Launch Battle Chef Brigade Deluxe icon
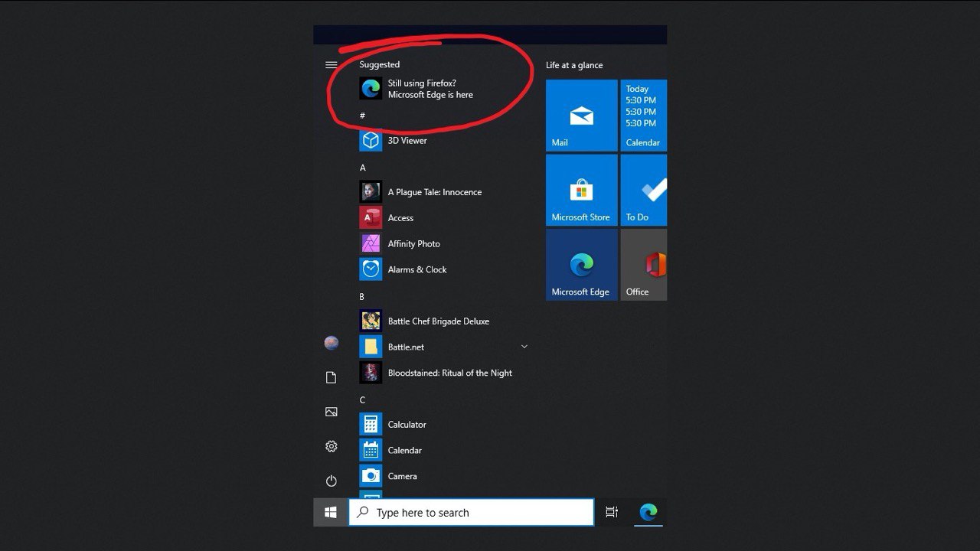This screenshot has height=551, width=980. tap(371, 321)
